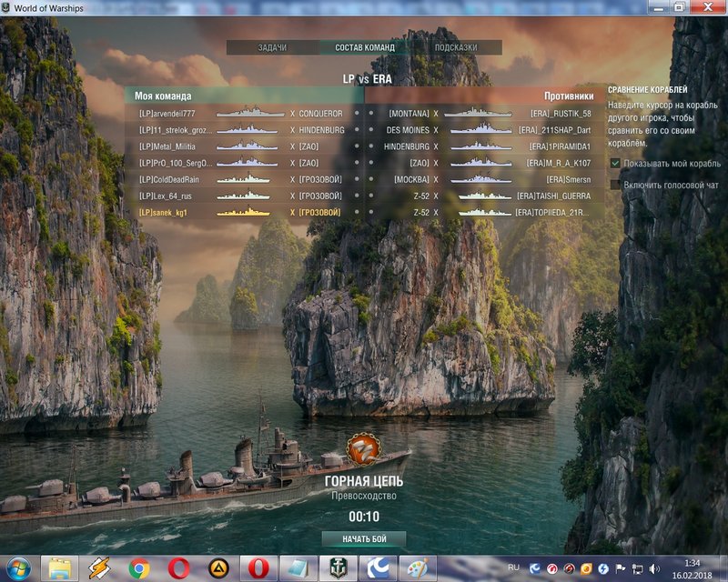Click ColdDeadRain's destroyer silhouette icon
728x582 pixels.
click(243, 179)
